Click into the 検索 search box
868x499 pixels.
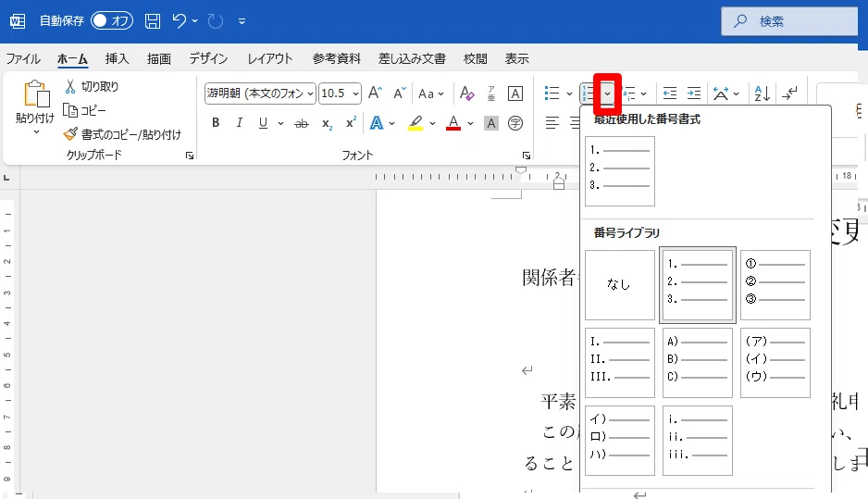[791, 21]
